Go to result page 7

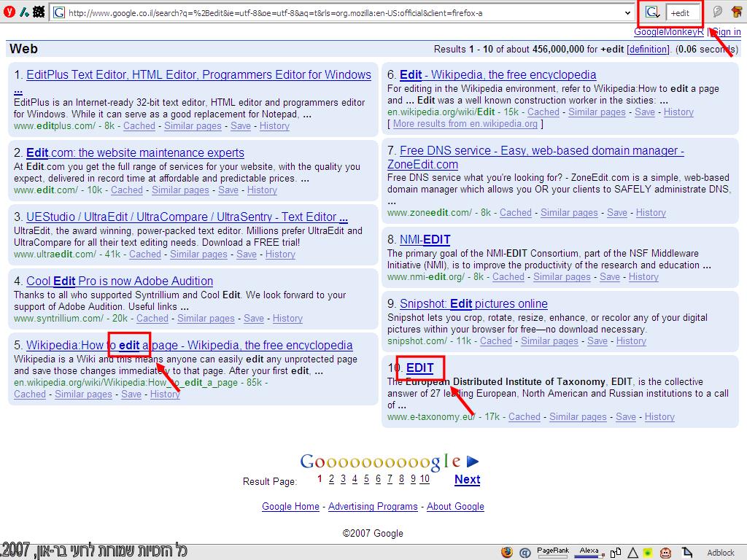point(390,479)
